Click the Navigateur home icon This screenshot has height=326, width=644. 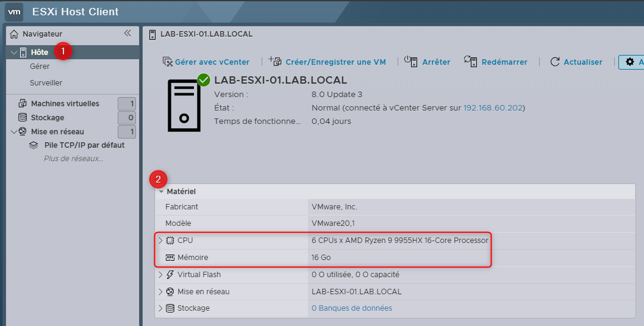tap(14, 34)
